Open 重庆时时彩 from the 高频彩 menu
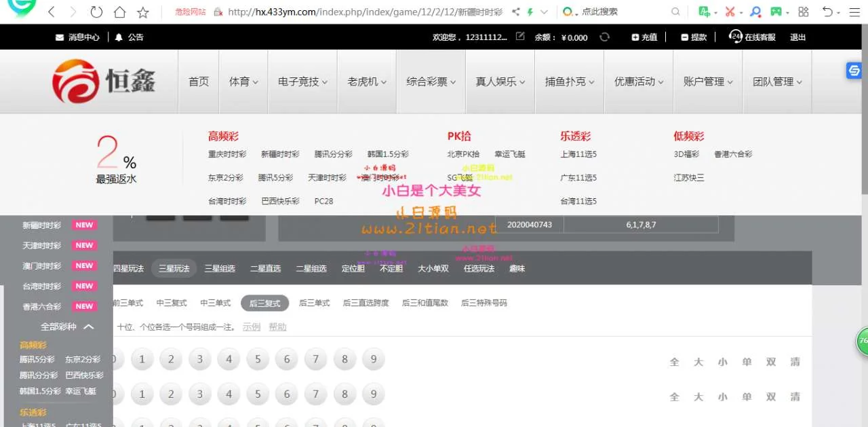 (x=227, y=155)
